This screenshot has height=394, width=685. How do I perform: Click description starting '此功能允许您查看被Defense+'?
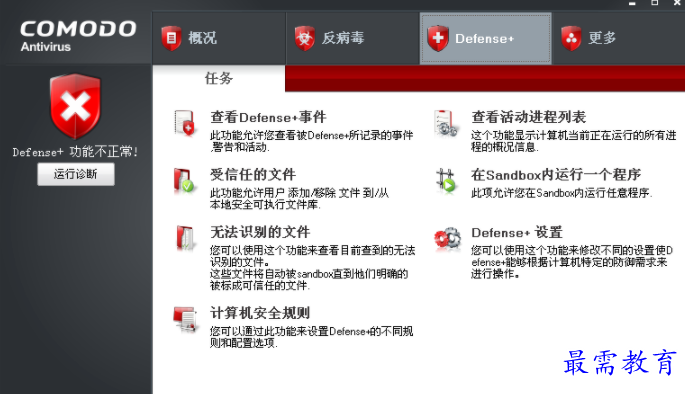tap(311, 141)
